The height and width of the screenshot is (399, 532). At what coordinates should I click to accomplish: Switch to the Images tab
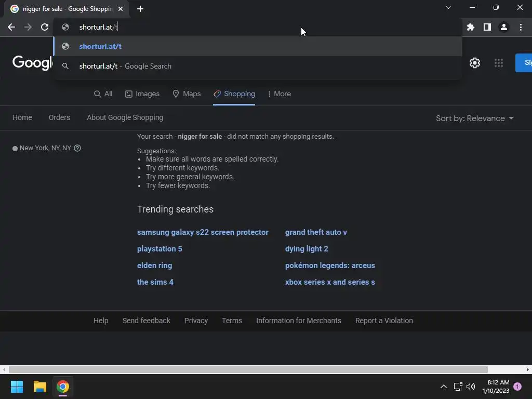[x=142, y=94]
